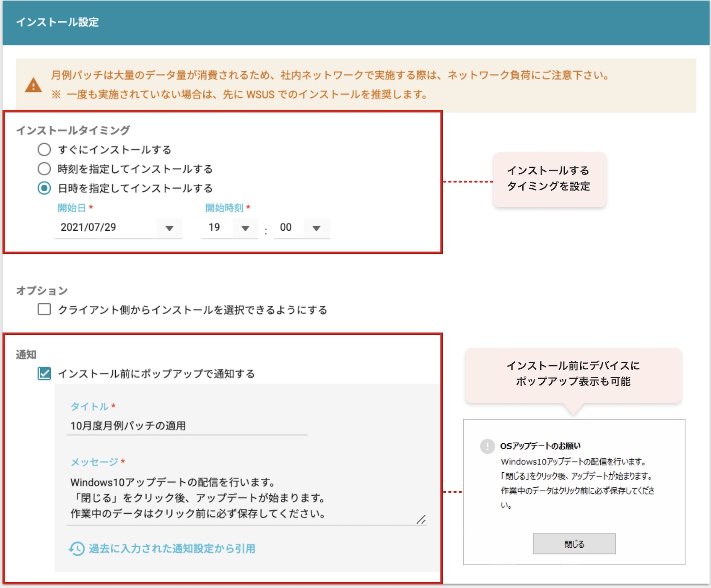Screen dimensions: 711x588
Task: Expand the start hour 19 dropdown
Action: click(x=246, y=228)
